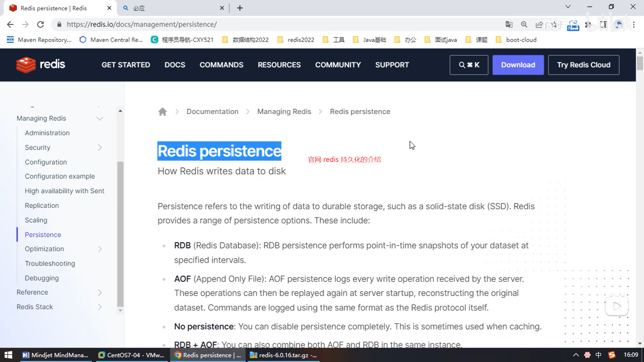This screenshot has width=644, height=362.
Task: Reload the page with refresh icon
Action: 41,24
